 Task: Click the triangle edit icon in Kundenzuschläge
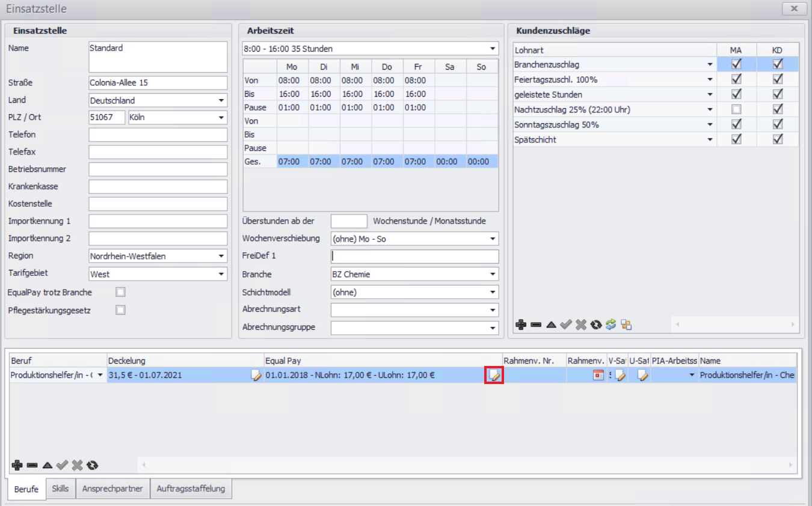(x=551, y=325)
